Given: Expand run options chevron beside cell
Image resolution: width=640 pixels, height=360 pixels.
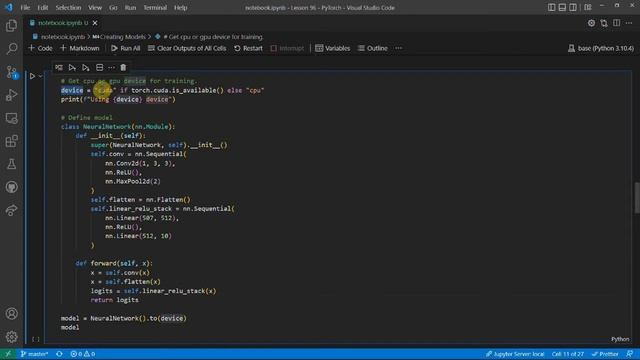Looking at the screenshot, I should 40,76.
